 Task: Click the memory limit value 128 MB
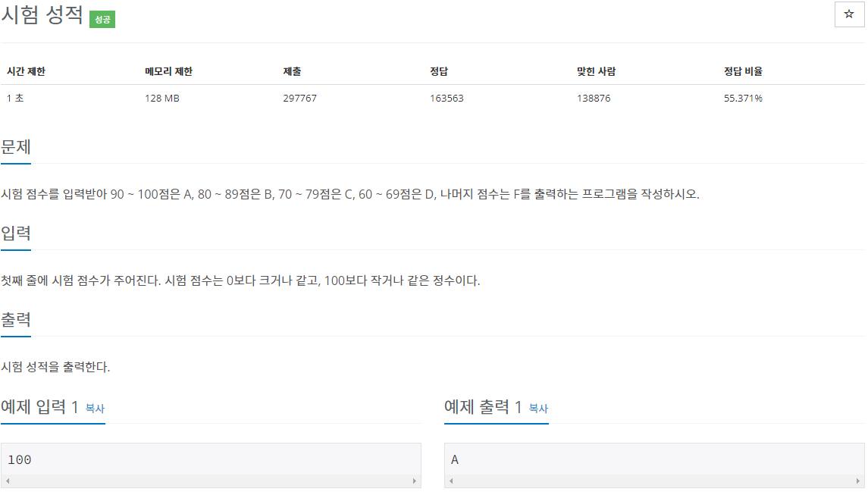[x=162, y=98]
